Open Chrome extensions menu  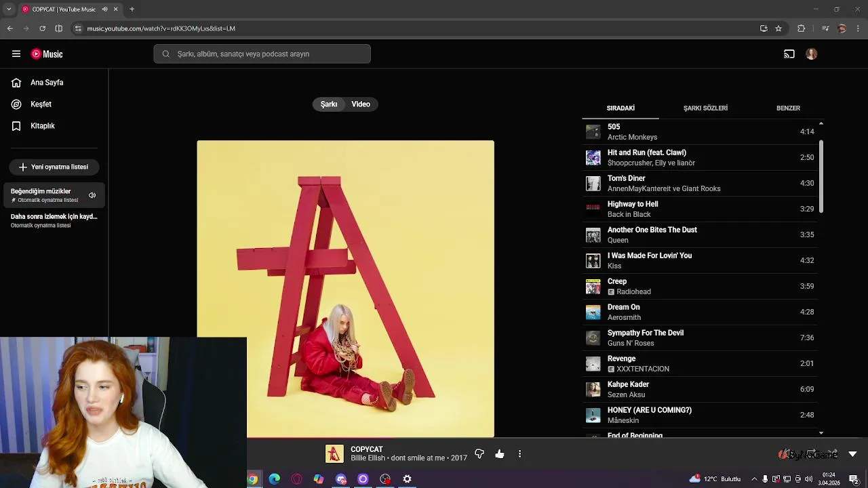801,28
